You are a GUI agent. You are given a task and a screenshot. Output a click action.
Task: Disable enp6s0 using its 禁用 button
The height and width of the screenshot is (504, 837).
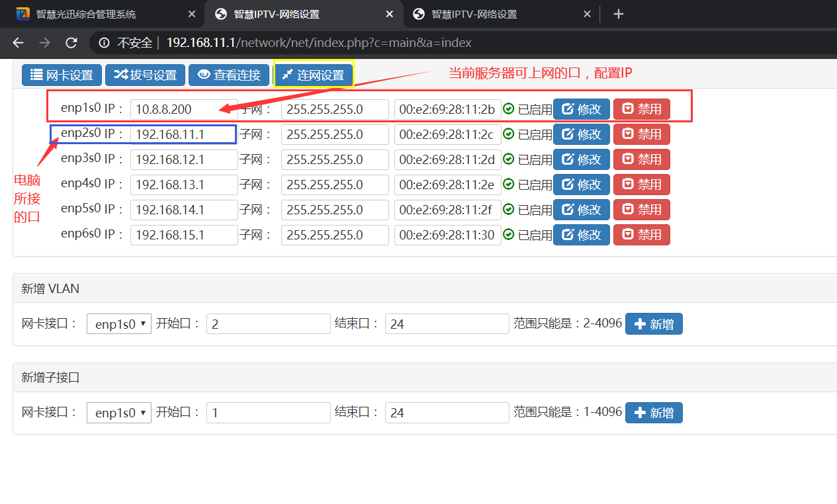(x=641, y=235)
